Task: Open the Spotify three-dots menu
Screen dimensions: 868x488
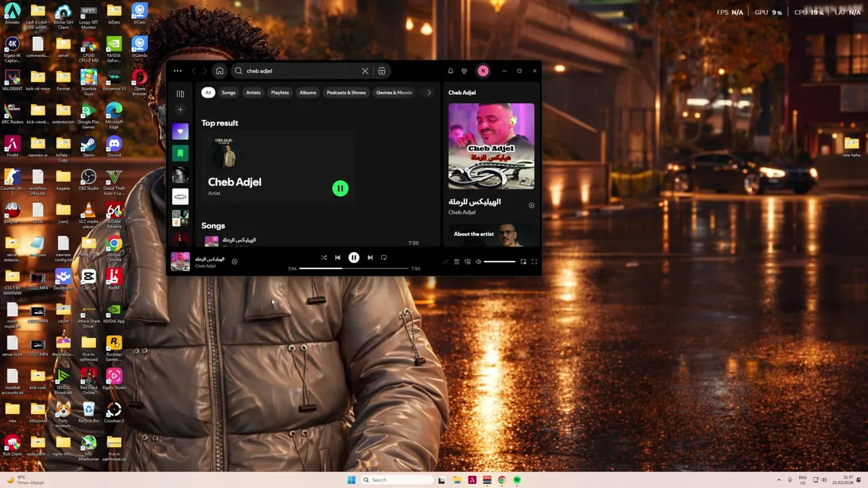Action: pos(177,70)
